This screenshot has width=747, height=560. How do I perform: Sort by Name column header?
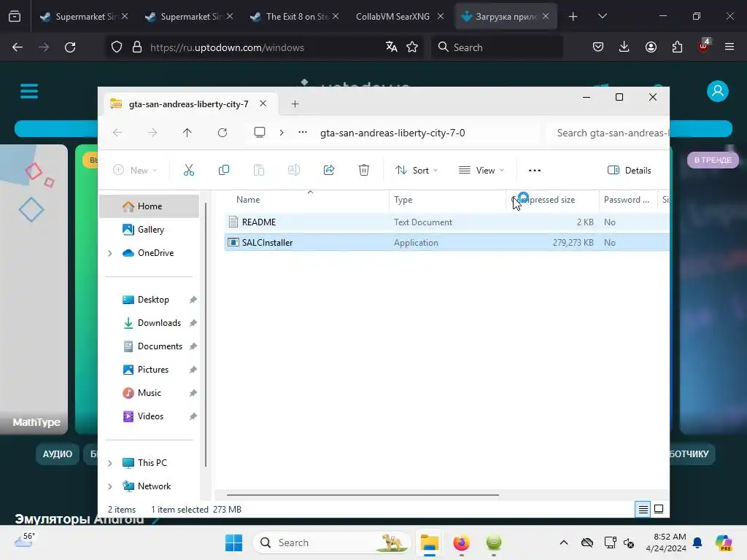point(307,200)
